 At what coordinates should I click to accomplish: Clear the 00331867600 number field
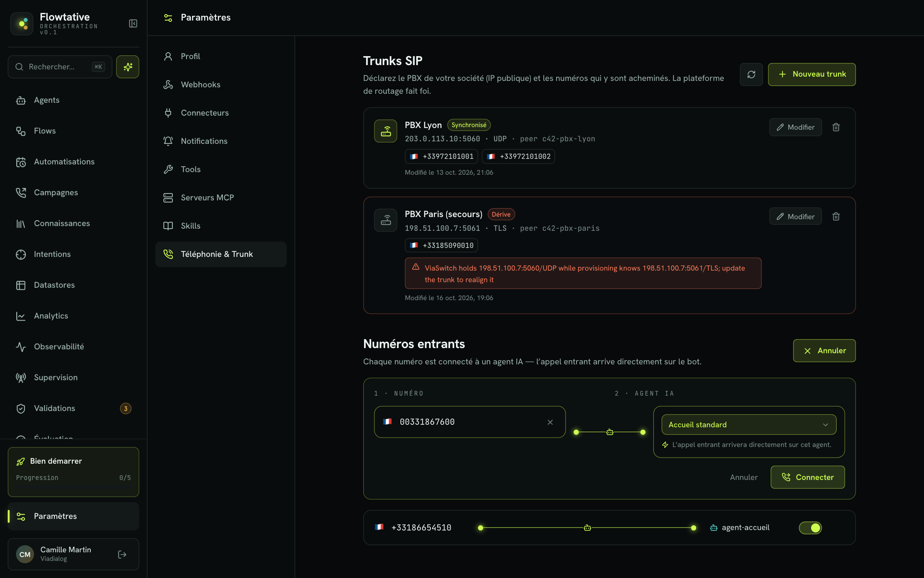[550, 422]
